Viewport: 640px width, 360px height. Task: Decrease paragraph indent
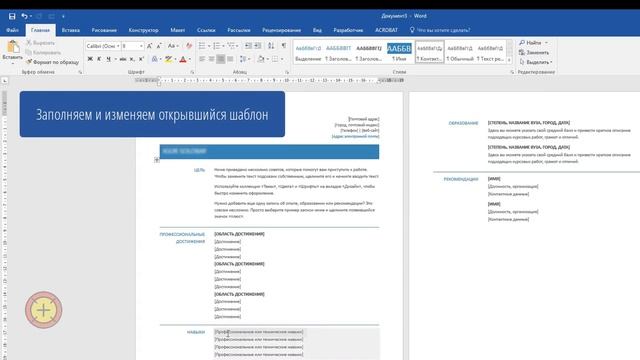tap(248, 46)
